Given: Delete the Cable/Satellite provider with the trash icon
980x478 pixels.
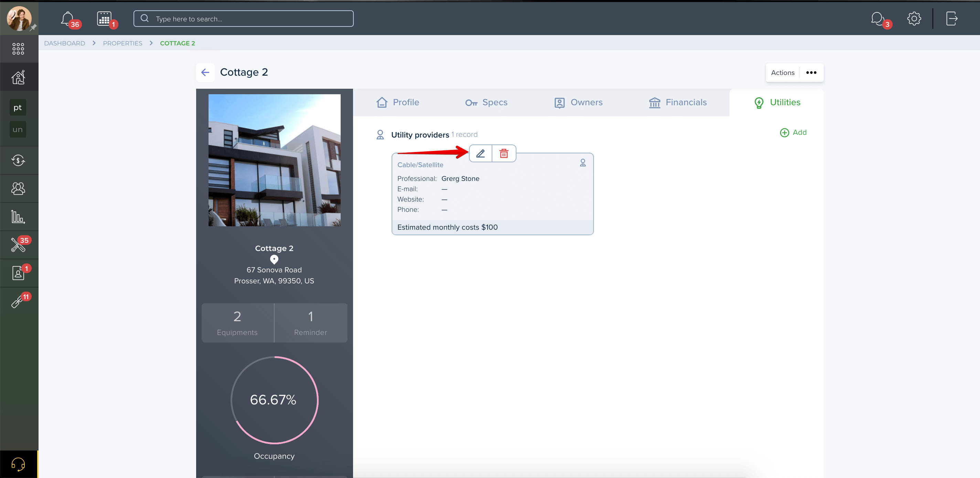Looking at the screenshot, I should click(504, 153).
